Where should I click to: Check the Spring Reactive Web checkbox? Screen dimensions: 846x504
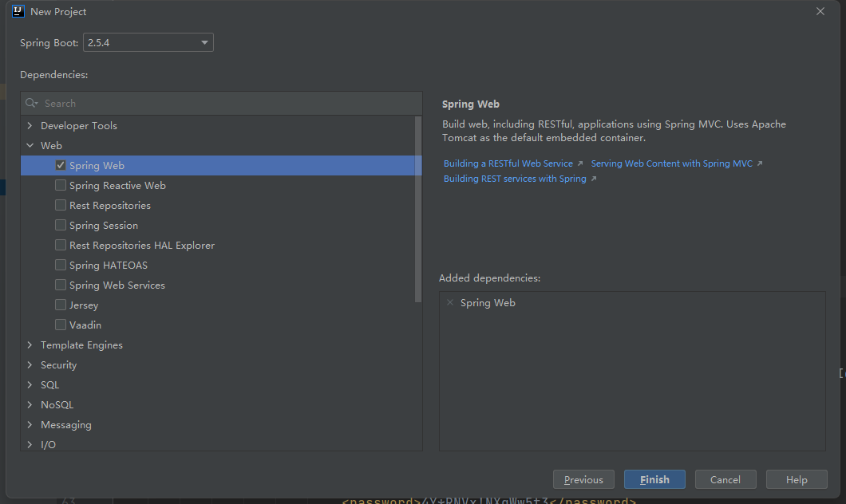(x=61, y=186)
